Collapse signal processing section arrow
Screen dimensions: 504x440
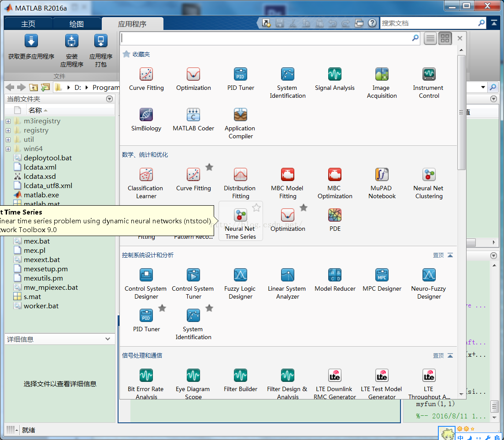point(450,355)
